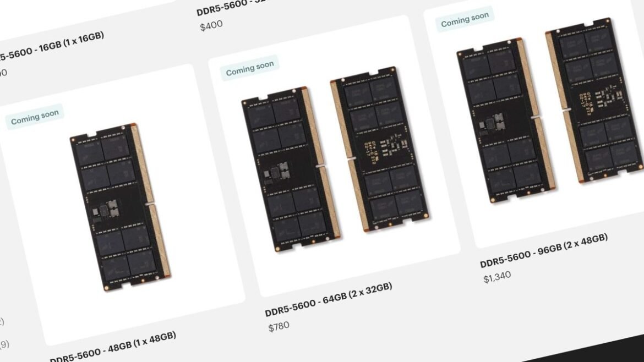
Task: Open DDR5-5600 - 96GB (2 x 48GB) product title
Action: (544, 250)
